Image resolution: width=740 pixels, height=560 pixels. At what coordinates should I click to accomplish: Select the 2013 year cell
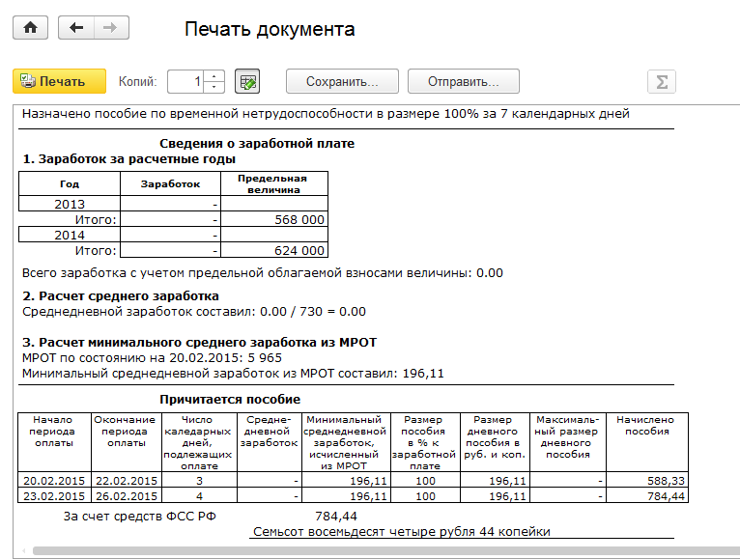click(70, 204)
